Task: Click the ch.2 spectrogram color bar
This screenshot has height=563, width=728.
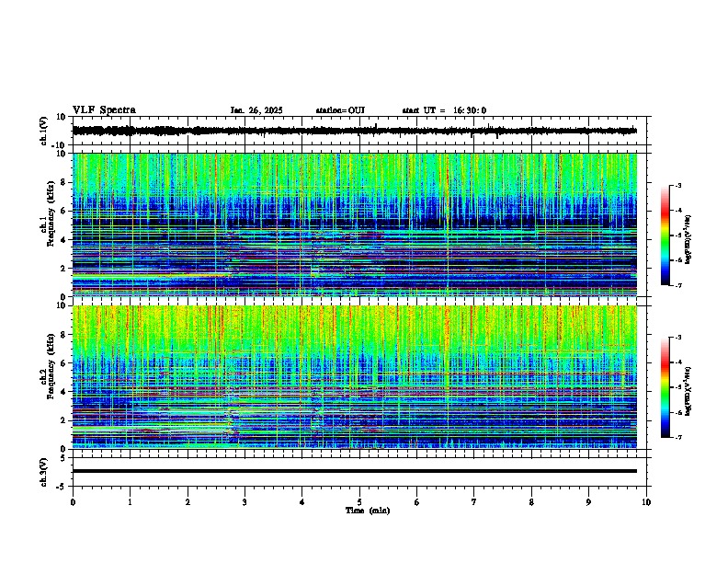Action: coord(665,387)
